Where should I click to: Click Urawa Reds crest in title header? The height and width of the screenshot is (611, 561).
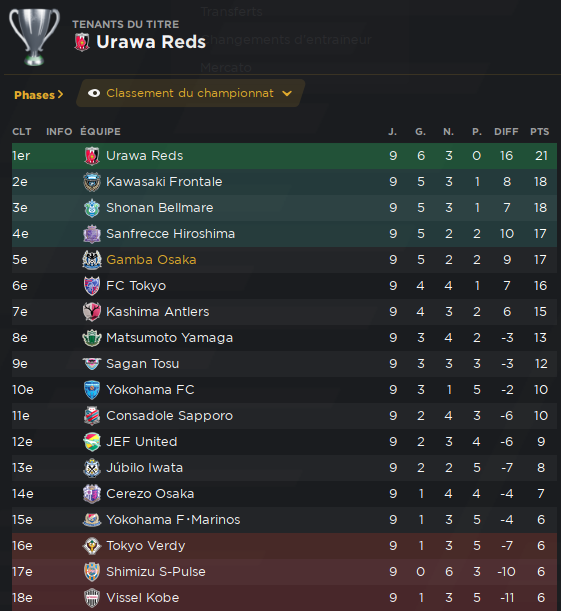pos(82,42)
